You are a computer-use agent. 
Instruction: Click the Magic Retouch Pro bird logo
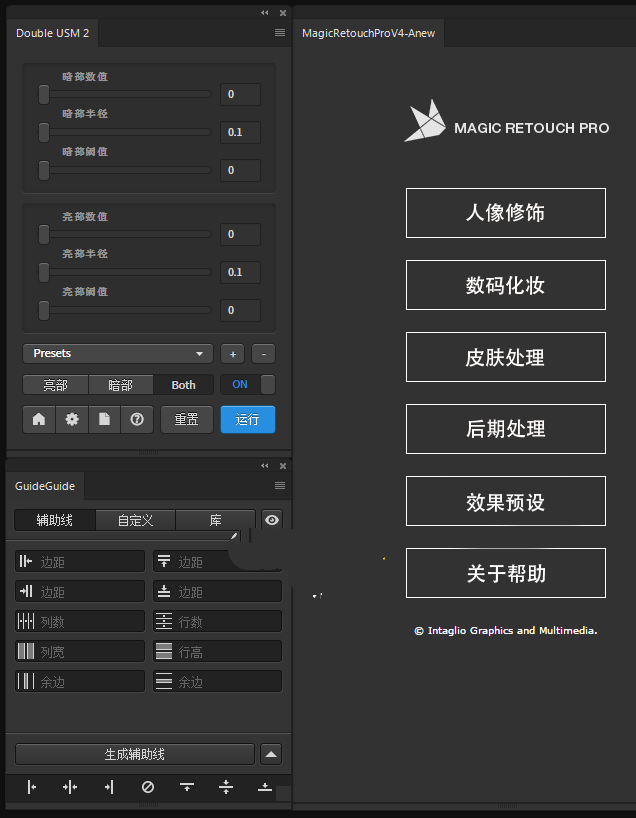[x=425, y=121]
